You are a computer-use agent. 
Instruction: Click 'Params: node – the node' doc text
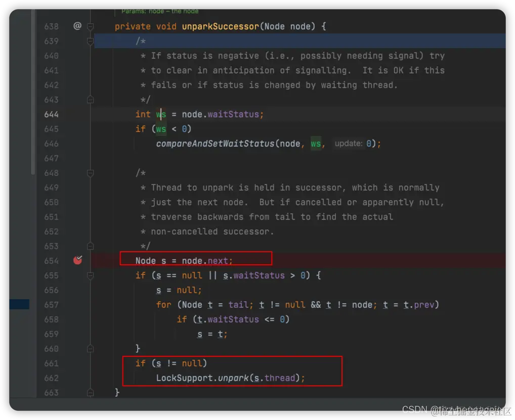(160, 11)
